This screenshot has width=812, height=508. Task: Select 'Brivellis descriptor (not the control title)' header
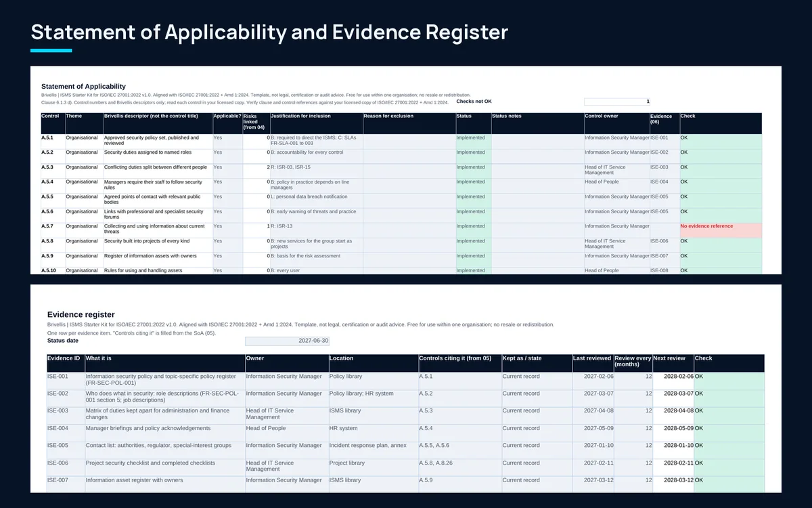(x=158, y=123)
